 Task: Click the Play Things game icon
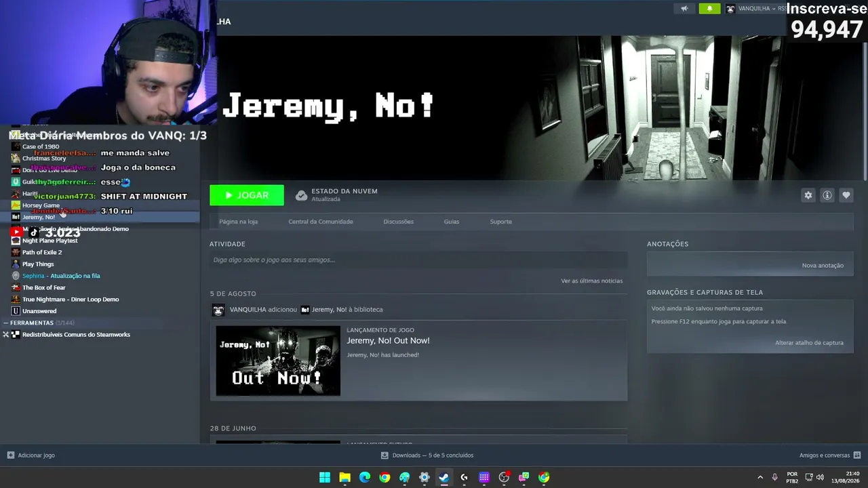pyautogui.click(x=16, y=264)
